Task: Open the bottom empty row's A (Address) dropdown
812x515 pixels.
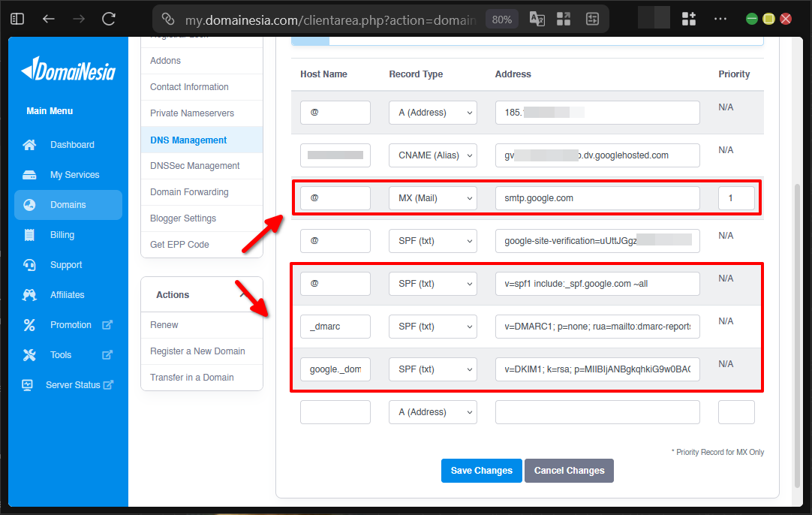Action: point(432,411)
